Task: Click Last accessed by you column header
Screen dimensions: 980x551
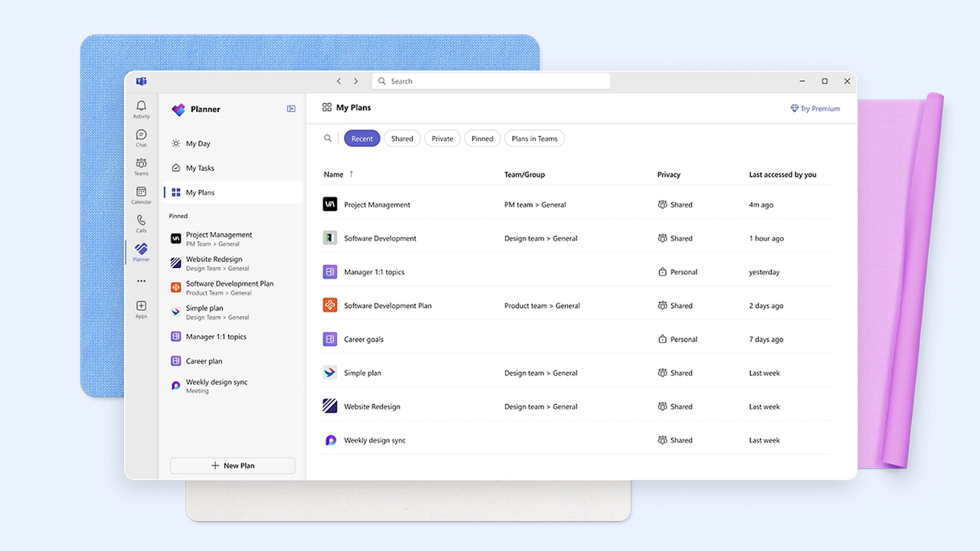Action: coord(782,174)
